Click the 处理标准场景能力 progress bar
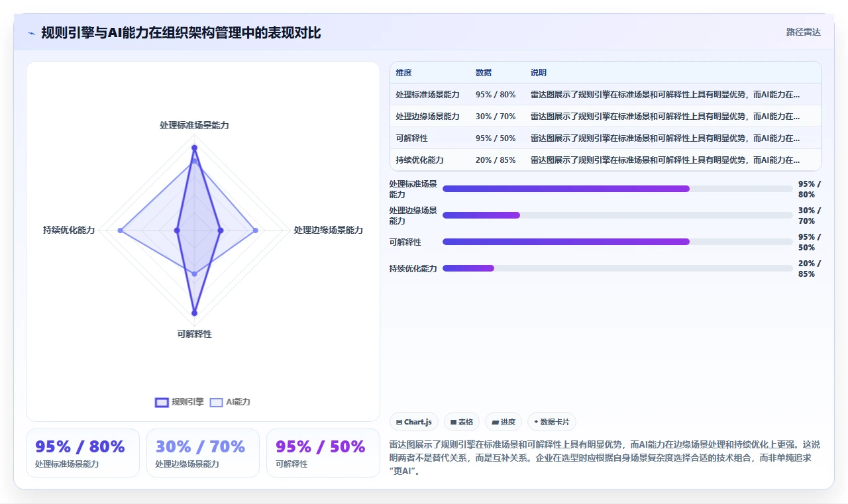The image size is (848, 504). (x=617, y=189)
